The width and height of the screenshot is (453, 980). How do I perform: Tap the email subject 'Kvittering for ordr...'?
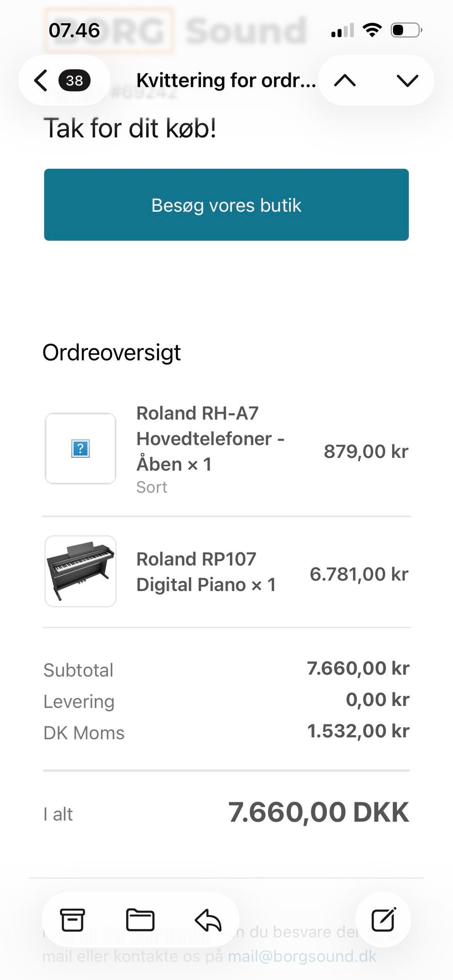[x=226, y=81]
